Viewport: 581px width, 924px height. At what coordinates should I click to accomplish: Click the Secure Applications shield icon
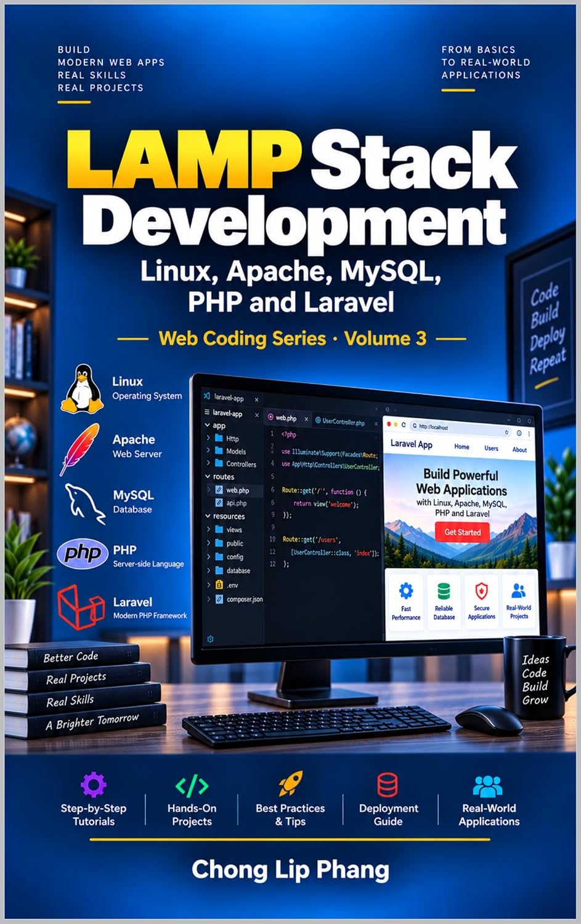coord(481,591)
